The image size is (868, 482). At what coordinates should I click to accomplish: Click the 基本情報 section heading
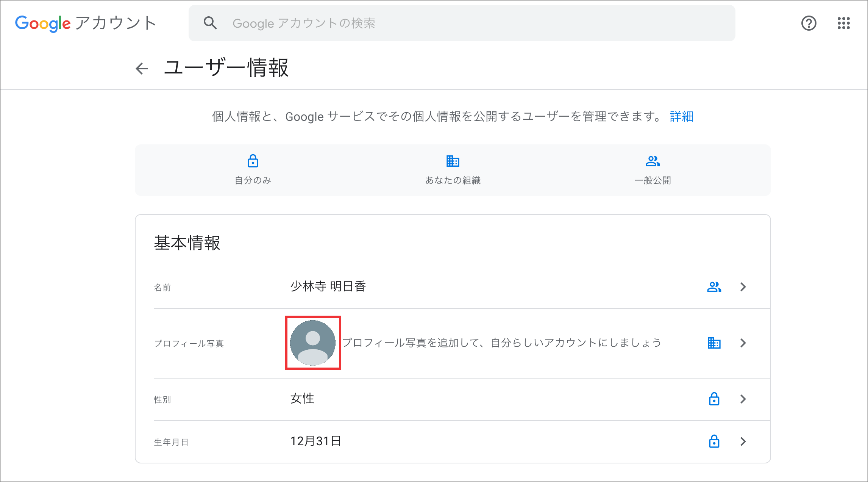point(187,243)
